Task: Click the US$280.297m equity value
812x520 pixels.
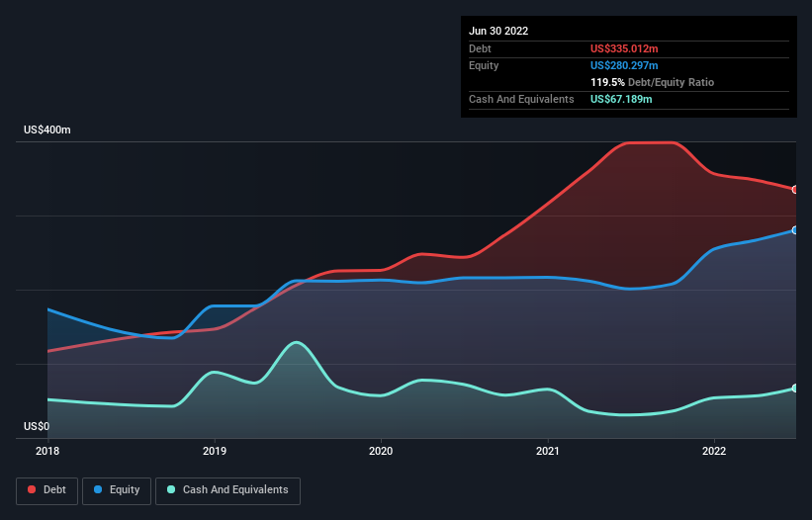Action: [x=624, y=65]
